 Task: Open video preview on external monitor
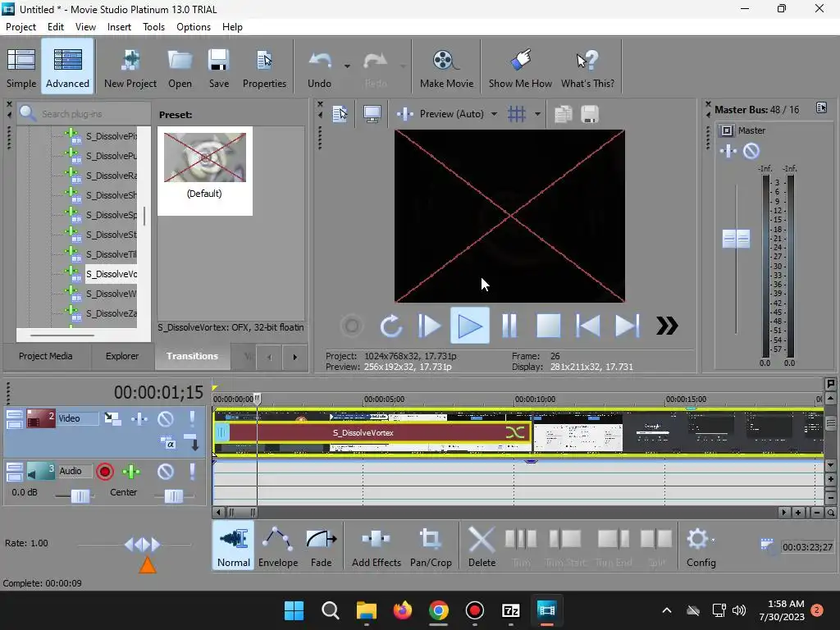[x=372, y=113]
